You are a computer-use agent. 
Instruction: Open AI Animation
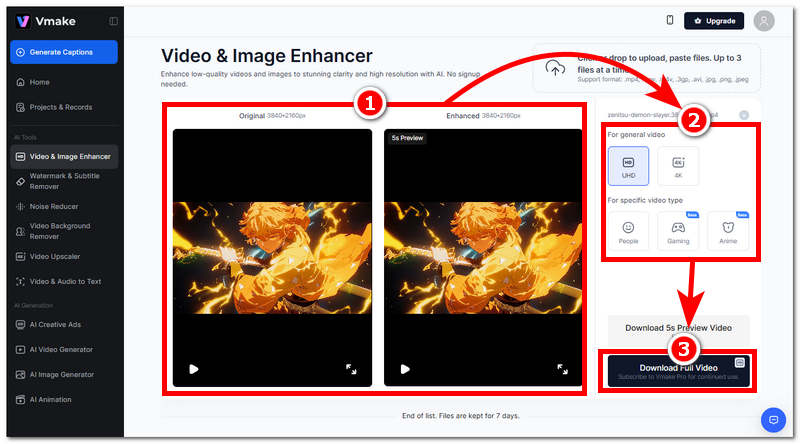click(64, 400)
